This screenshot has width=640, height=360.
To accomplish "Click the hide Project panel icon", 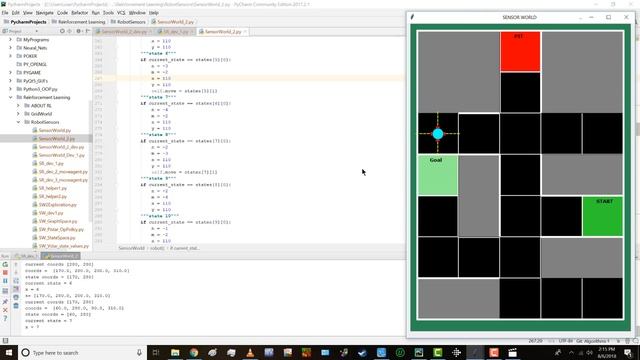I will point(87,31).
